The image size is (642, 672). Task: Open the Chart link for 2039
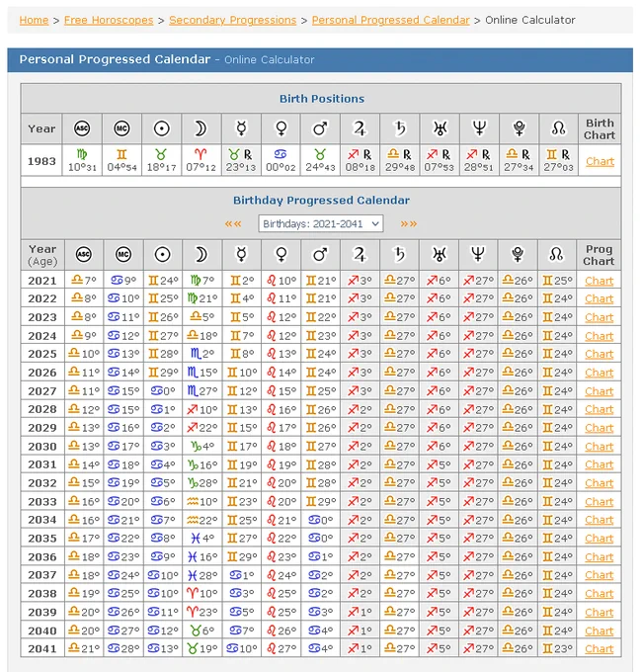point(600,612)
